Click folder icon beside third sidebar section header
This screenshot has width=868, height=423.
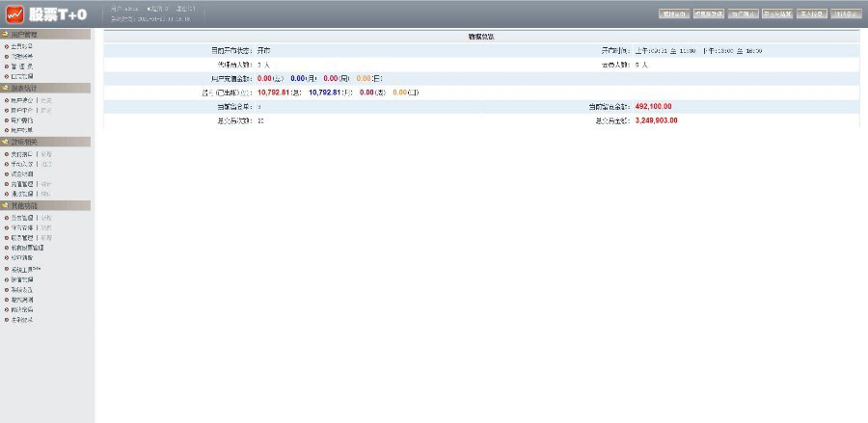click(5, 142)
